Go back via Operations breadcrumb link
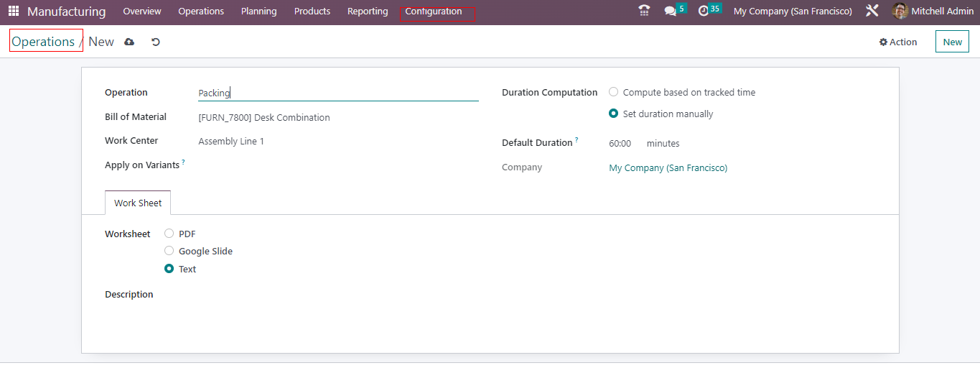The image size is (980, 368). (43, 42)
